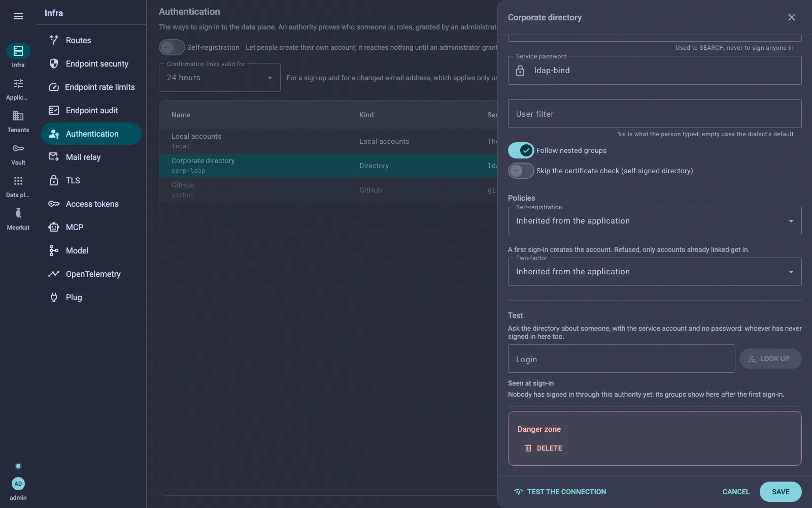Open the OpenTelemetry menu item
The width and height of the screenshot is (812, 508).
click(x=91, y=274)
